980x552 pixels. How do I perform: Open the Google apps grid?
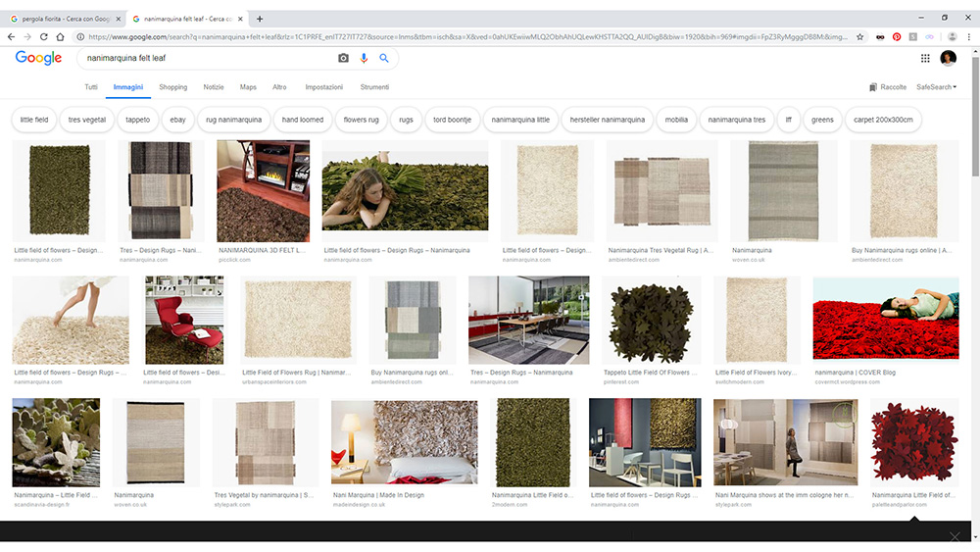925,58
